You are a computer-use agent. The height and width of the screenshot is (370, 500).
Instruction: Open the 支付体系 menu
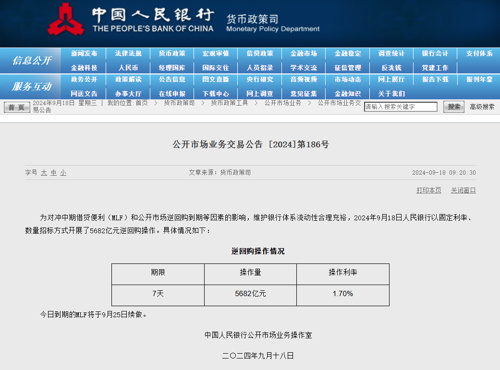pyautogui.click(x=479, y=53)
